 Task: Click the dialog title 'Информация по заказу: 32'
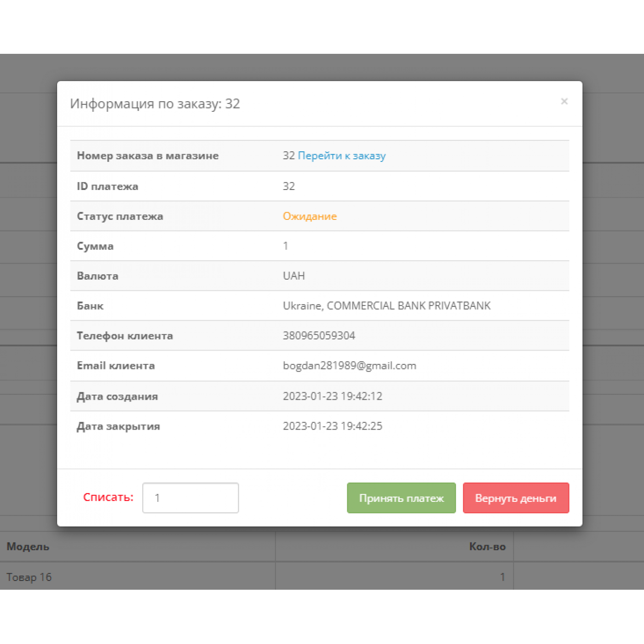tap(155, 104)
